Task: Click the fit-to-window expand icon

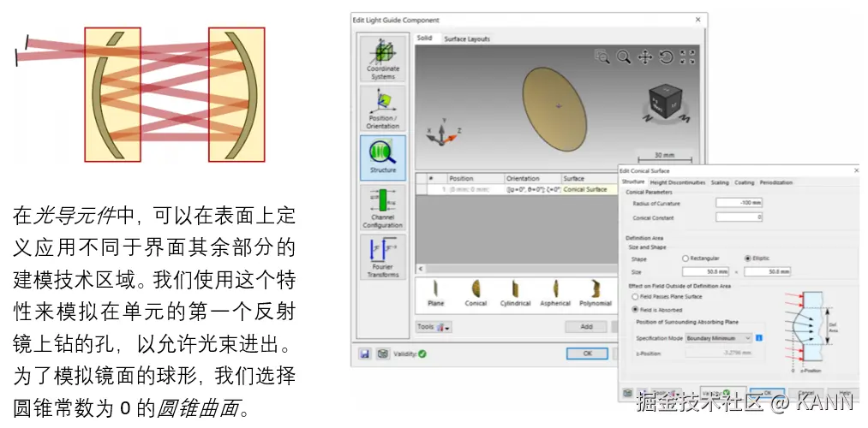Action: click(x=687, y=56)
